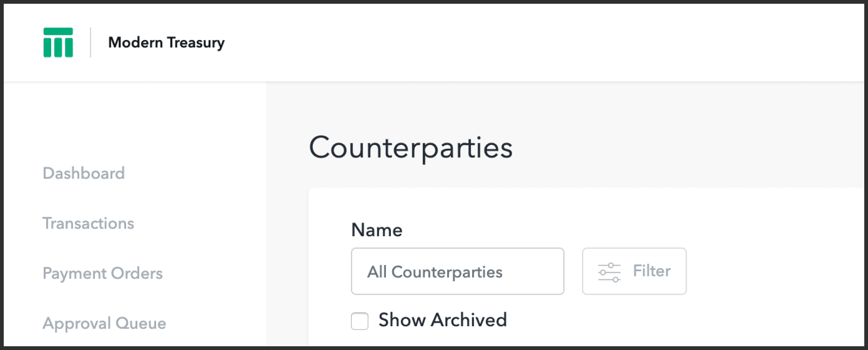This screenshot has width=868, height=350.
Task: Click the word Filter on the button
Action: tap(652, 271)
